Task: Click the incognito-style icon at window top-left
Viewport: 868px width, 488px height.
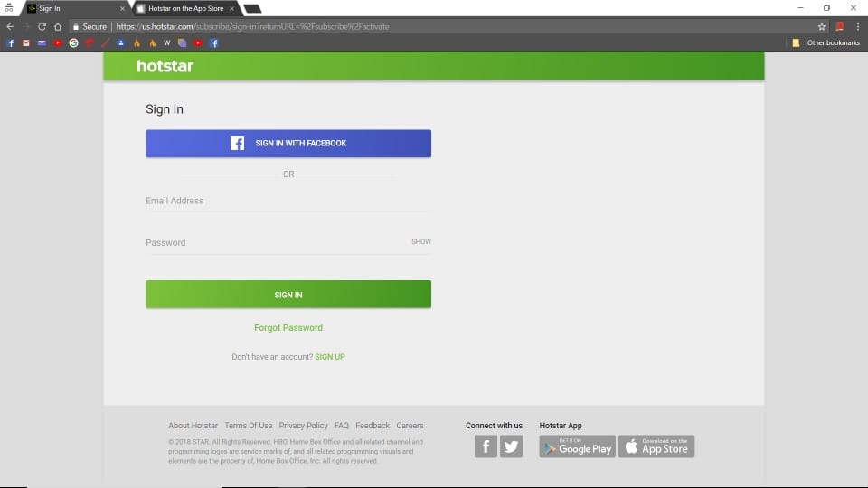Action: click(x=9, y=8)
